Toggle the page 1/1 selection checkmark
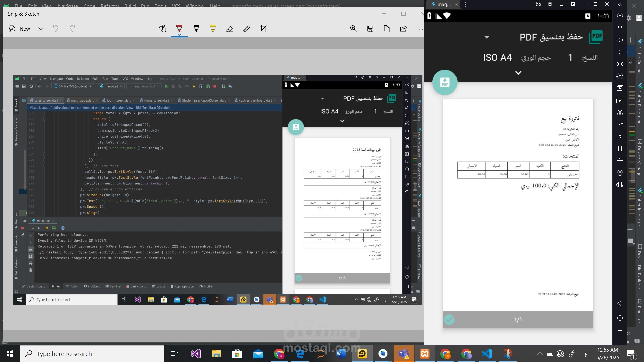 point(449,319)
